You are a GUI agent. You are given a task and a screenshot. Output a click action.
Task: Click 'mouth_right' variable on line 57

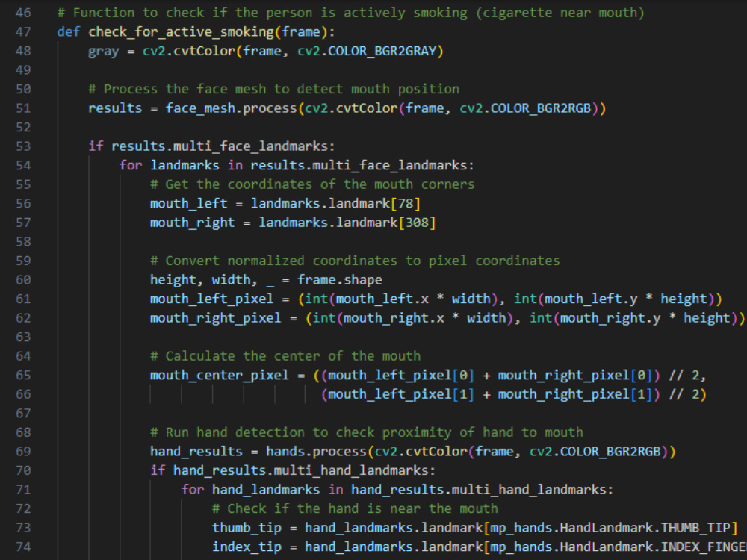[x=193, y=223]
